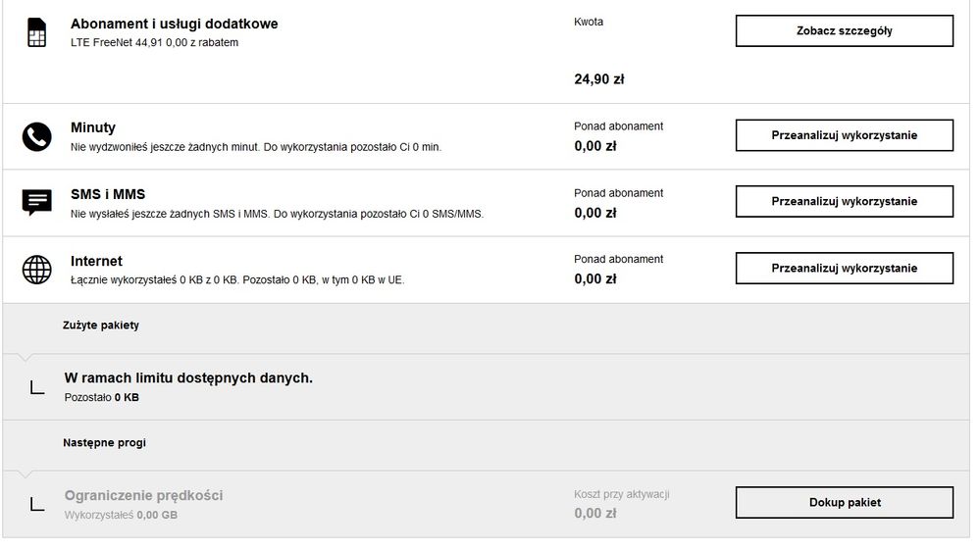Viewport: 980px width, 551px height.
Task: Expand the Zużyte pakiety section
Action: point(101,326)
